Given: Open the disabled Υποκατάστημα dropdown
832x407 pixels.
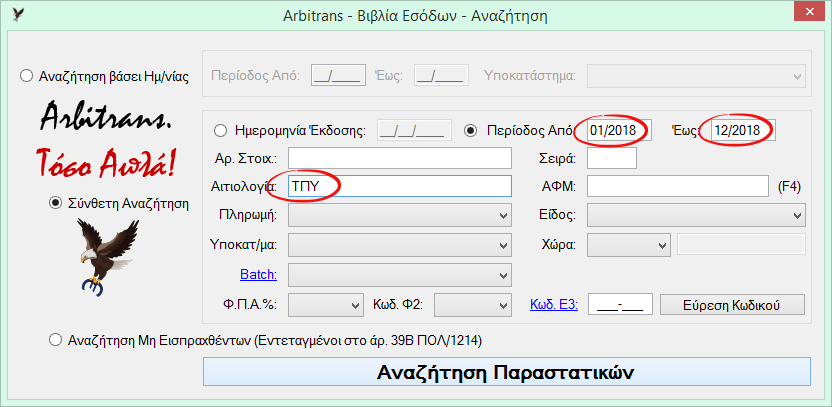Looking at the screenshot, I should point(696,76).
